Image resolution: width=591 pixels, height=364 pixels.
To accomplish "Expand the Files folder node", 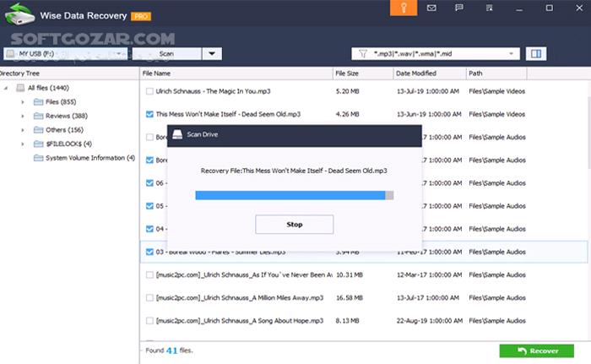I will click(x=23, y=102).
